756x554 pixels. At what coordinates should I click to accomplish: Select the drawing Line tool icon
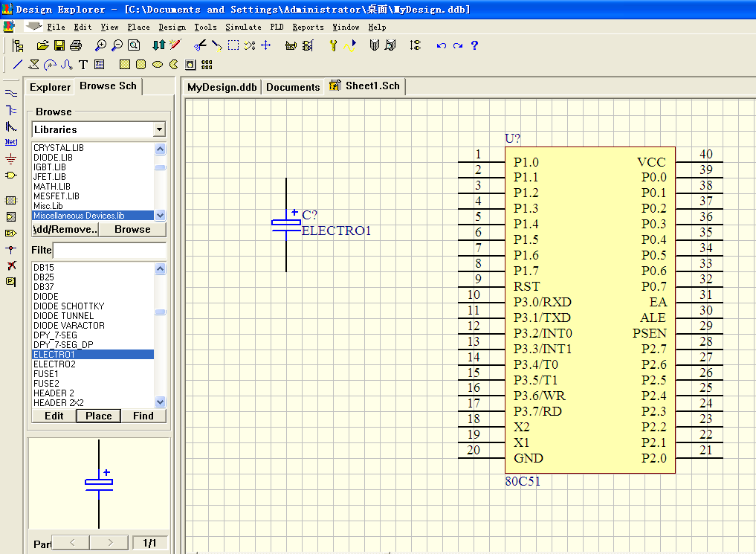coord(18,65)
